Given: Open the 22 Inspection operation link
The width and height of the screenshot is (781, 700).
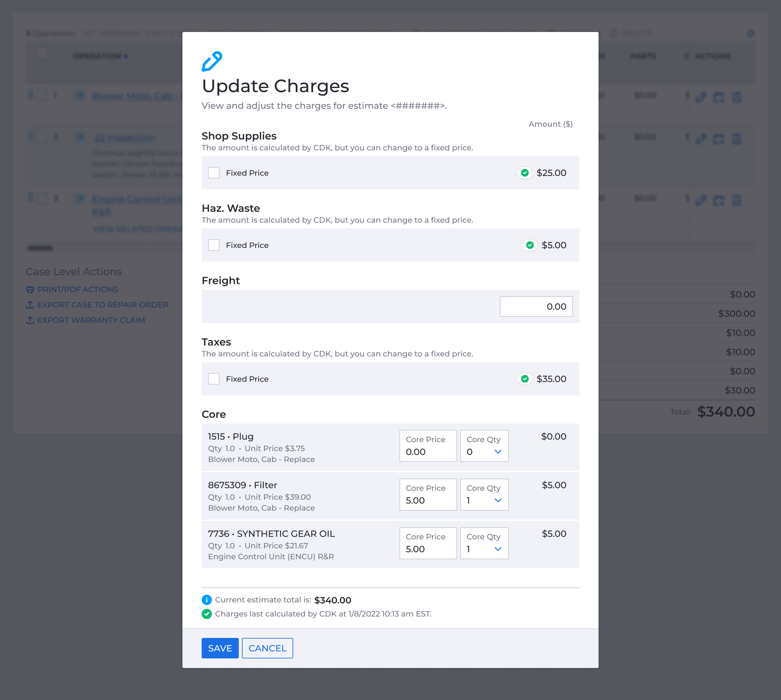Looking at the screenshot, I should 125,138.
